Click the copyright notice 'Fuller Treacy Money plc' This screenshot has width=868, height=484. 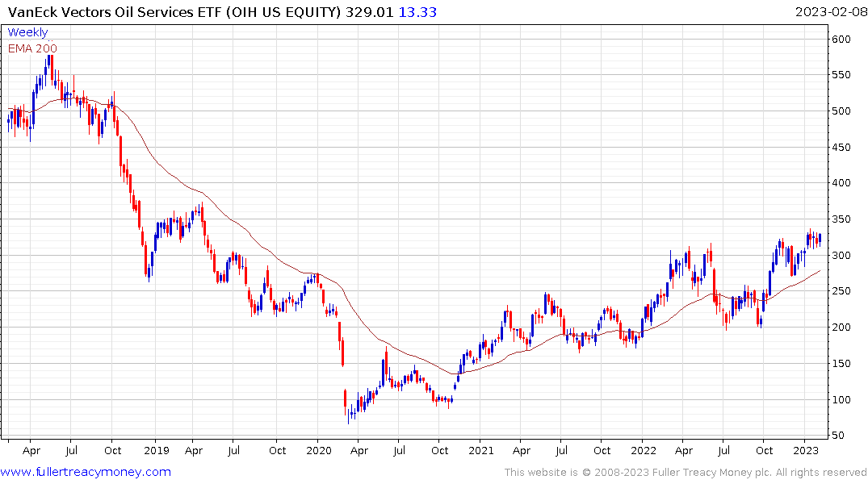[x=712, y=473]
